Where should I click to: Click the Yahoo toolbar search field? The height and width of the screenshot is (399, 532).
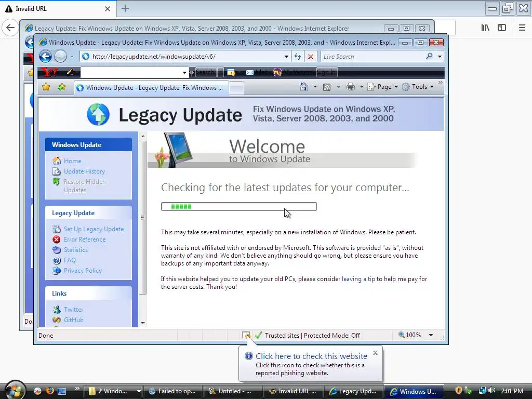pyautogui.click(x=131, y=72)
